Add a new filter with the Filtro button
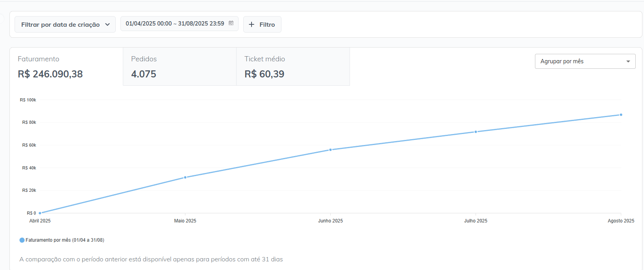This screenshot has height=270, width=644. [262, 24]
